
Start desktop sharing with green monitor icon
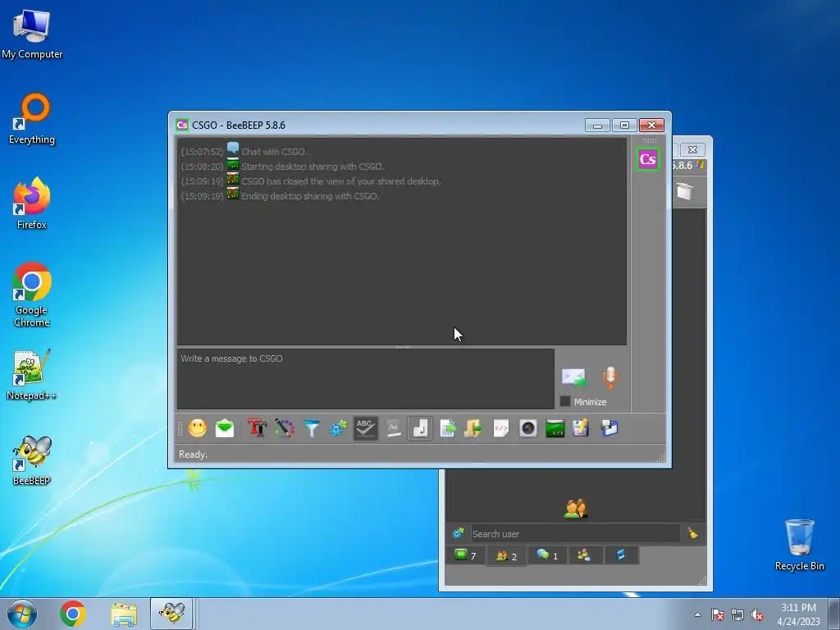(x=555, y=428)
